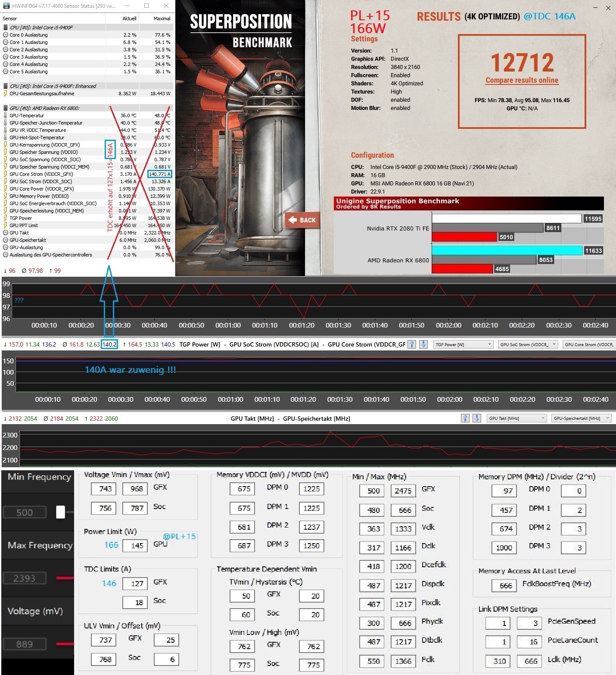Click the GFX max clock 2475 field

(403, 491)
